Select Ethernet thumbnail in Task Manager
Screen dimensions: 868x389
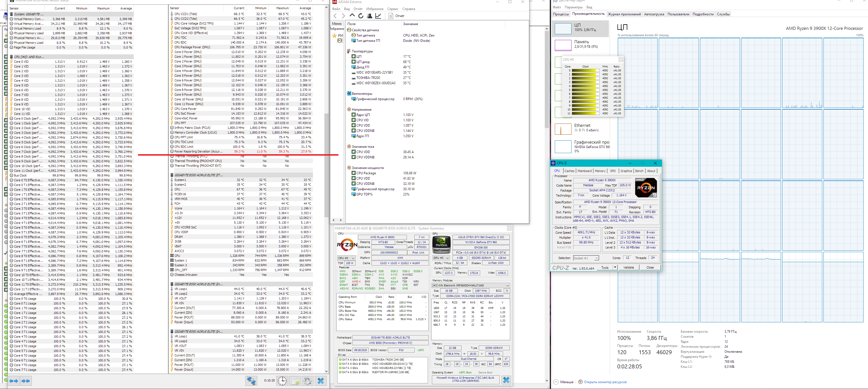[563, 129]
